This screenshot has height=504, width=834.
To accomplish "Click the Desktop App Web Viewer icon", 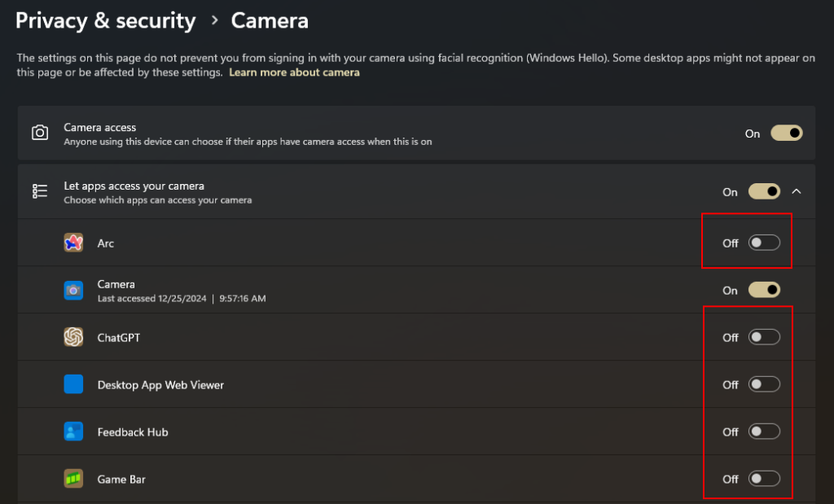I will [x=73, y=384].
